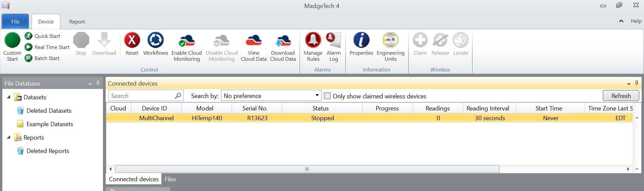Click Disable Cloud Monitoring
The height and width of the screenshot is (191, 644).
(x=221, y=47)
